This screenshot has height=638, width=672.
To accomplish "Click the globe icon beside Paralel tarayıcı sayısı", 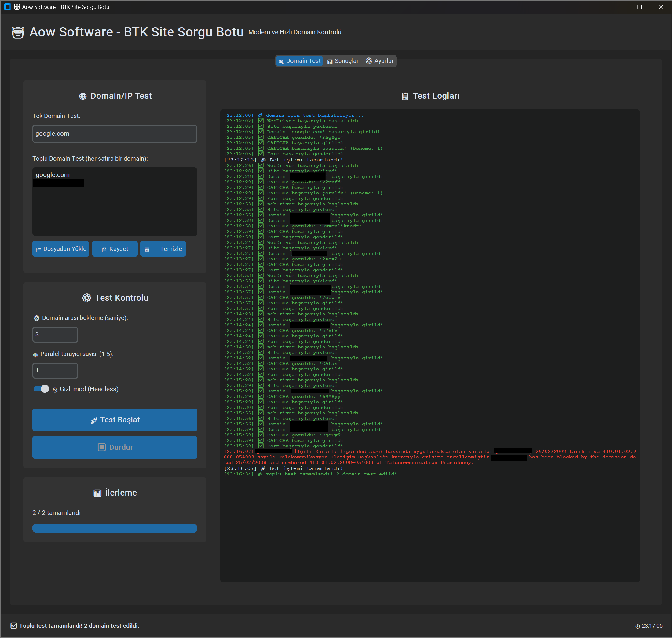I will [x=35, y=355].
